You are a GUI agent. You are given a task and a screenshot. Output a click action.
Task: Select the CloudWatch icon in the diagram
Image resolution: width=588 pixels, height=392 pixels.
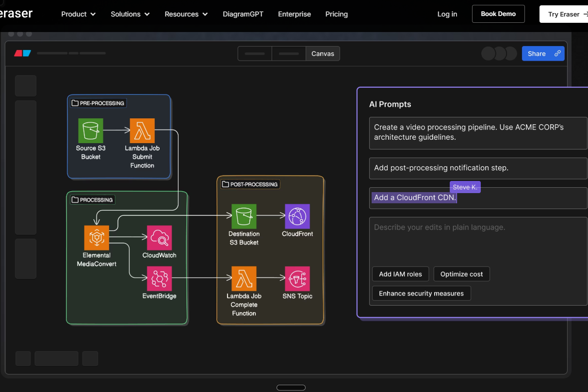(159, 238)
